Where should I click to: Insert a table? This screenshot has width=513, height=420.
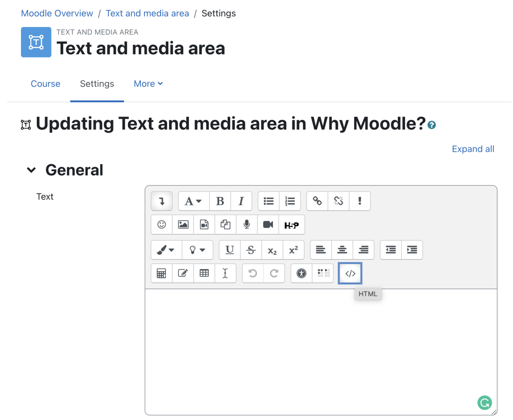pyautogui.click(x=204, y=273)
